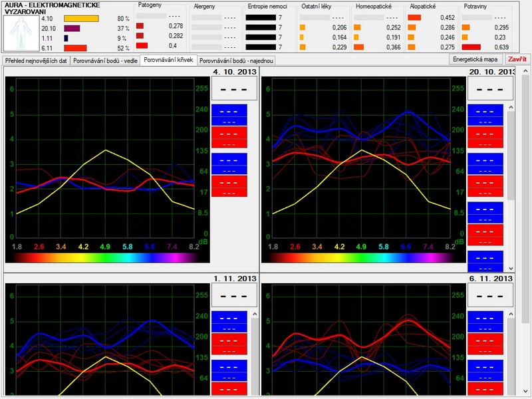Click the Ostatní léky value 0,164
The image size is (532, 399).
coord(339,37)
